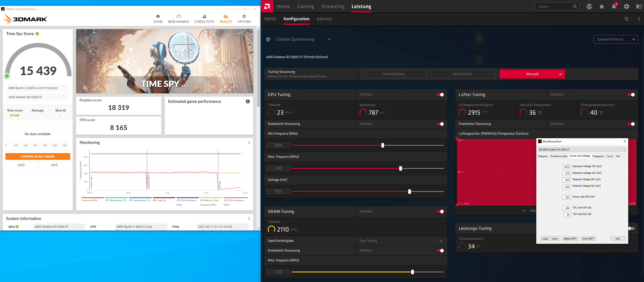644x282 pixels.
Task: Open 3DMark RESULTS icon
Action: (226, 16)
